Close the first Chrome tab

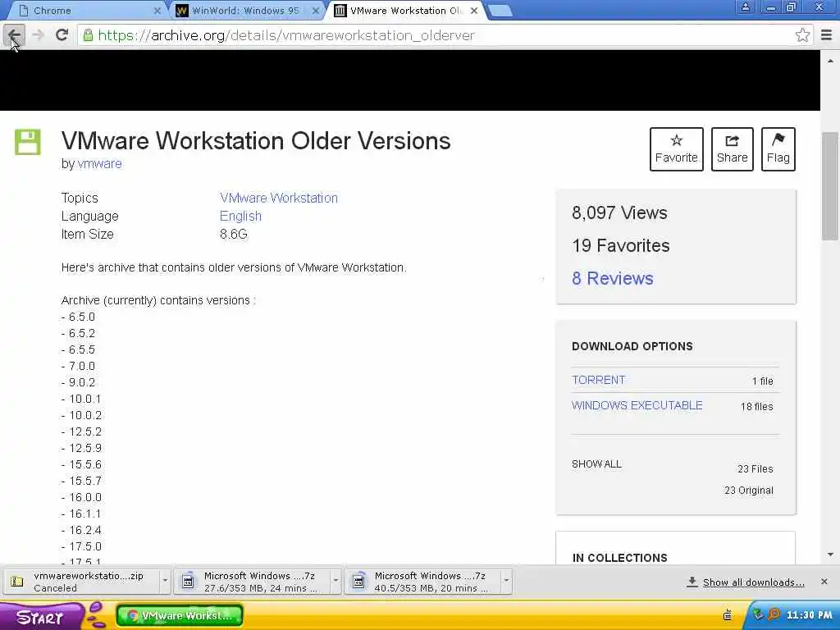[x=157, y=11]
